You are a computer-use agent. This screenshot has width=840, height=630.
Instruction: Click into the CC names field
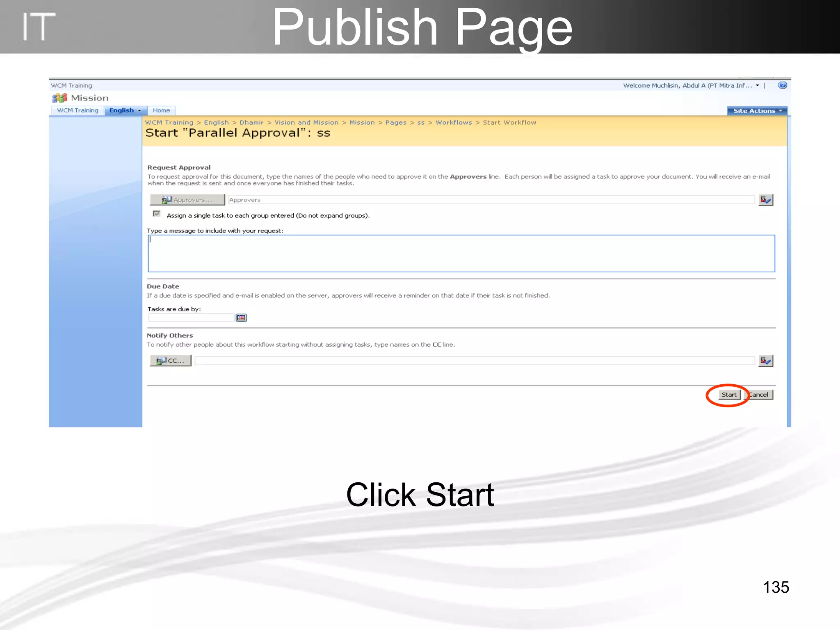(475, 361)
